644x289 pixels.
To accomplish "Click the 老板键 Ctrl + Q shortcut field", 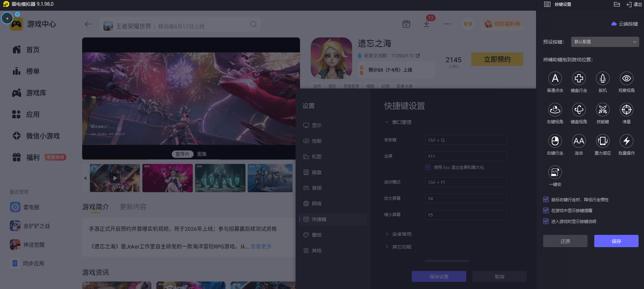I will tap(465, 140).
